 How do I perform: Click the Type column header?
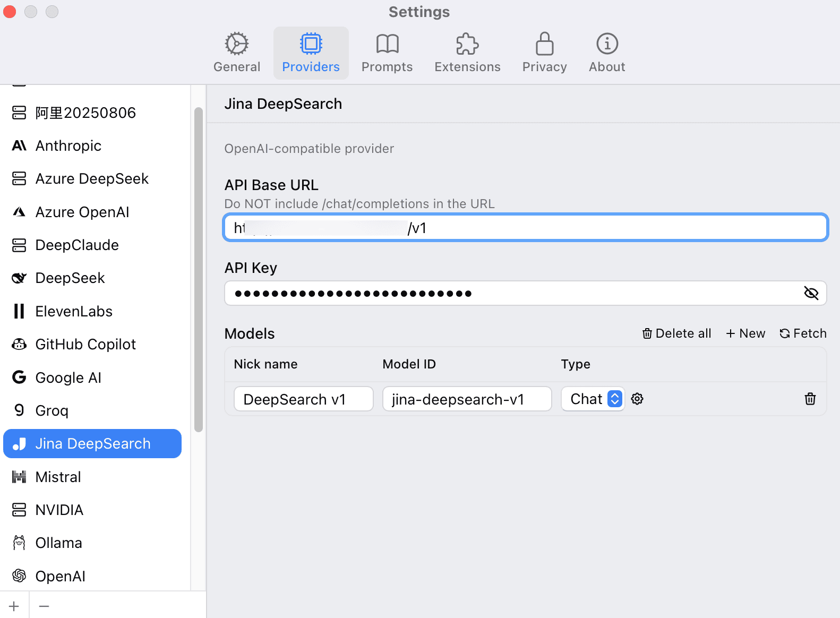pyautogui.click(x=576, y=364)
